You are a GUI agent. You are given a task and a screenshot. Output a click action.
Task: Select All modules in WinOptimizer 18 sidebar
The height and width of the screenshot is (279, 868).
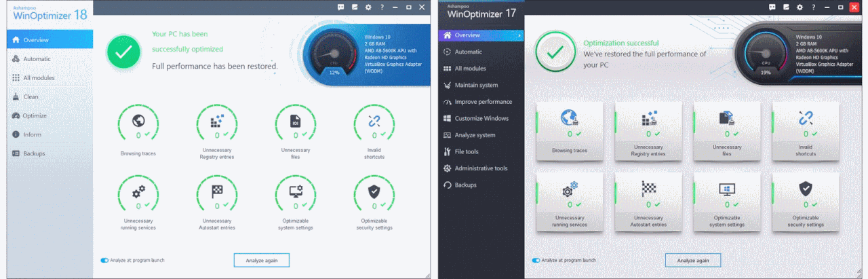(x=50, y=78)
